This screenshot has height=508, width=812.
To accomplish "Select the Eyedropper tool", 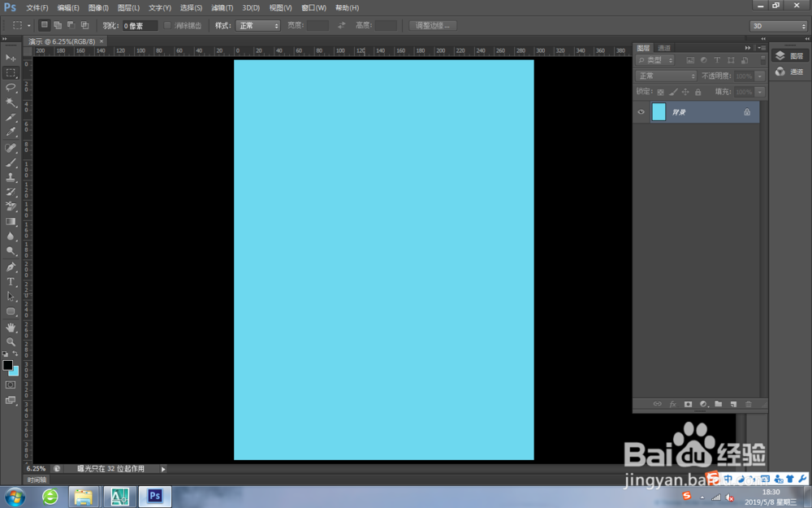I will coord(11,132).
